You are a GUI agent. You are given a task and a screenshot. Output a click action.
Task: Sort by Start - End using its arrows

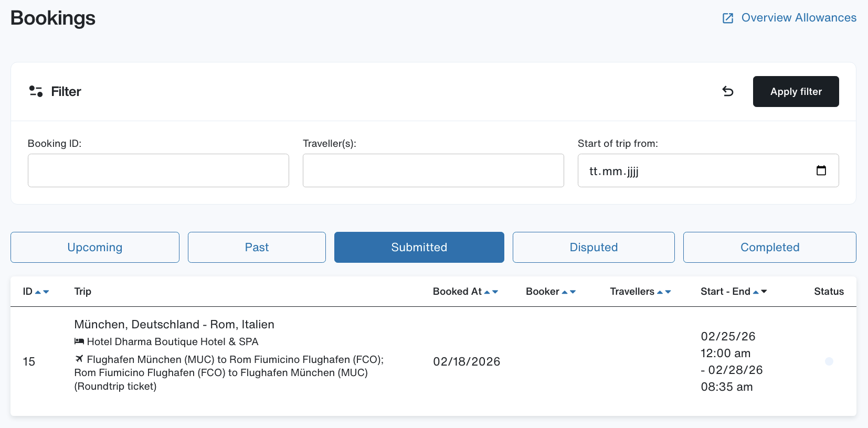click(x=760, y=292)
